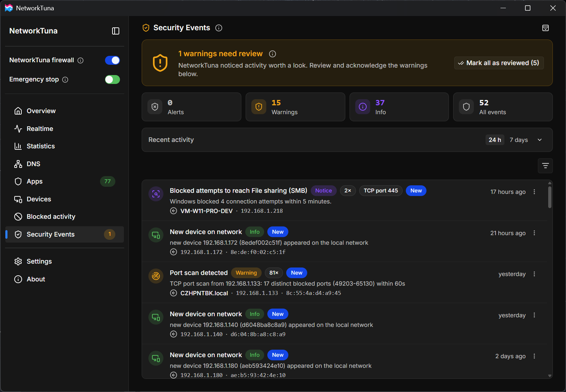Select the 7 days time range
The height and width of the screenshot is (392, 566).
click(519, 140)
